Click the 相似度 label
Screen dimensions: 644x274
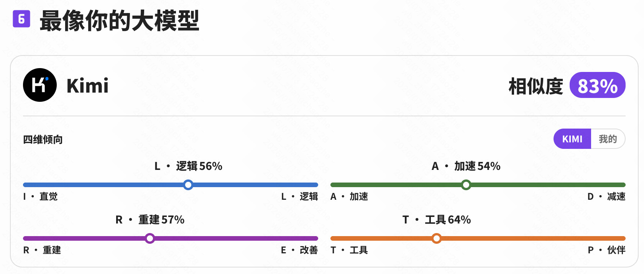[x=536, y=86]
